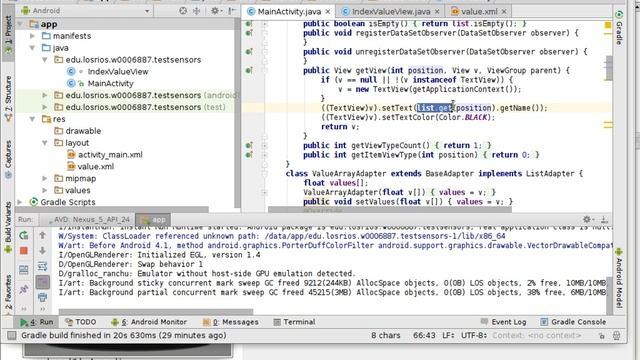Click the editor horizontal scrollbar
Viewport: 640px width, 360px height.
click(x=389, y=209)
